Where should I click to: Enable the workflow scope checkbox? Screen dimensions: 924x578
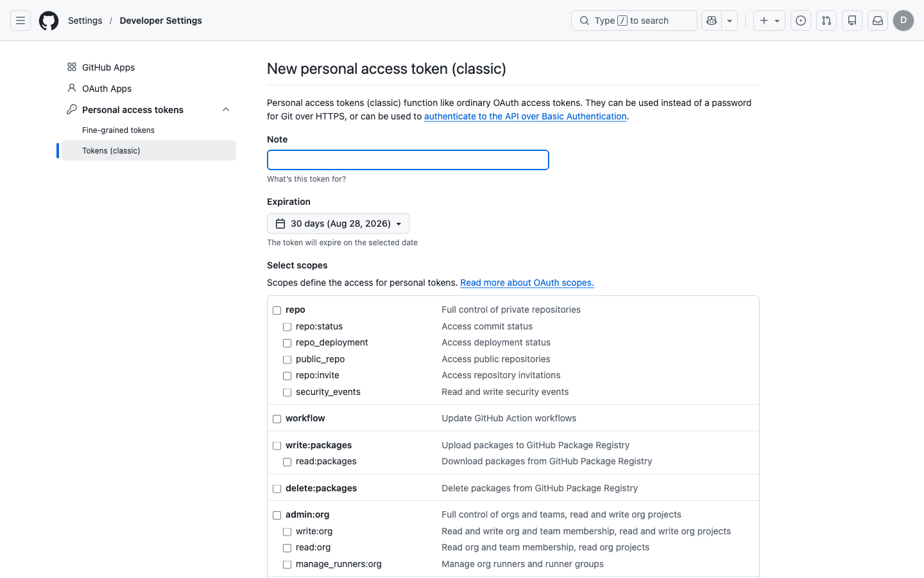(277, 419)
